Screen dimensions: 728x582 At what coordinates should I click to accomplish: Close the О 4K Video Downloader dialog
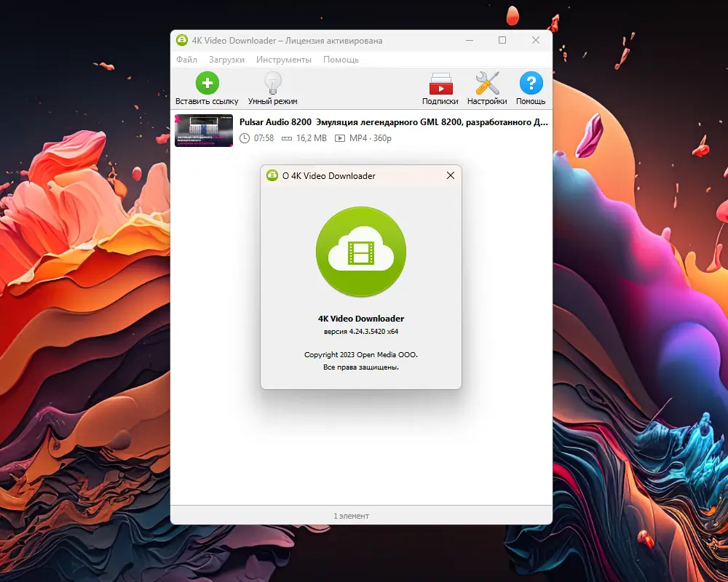click(x=451, y=175)
